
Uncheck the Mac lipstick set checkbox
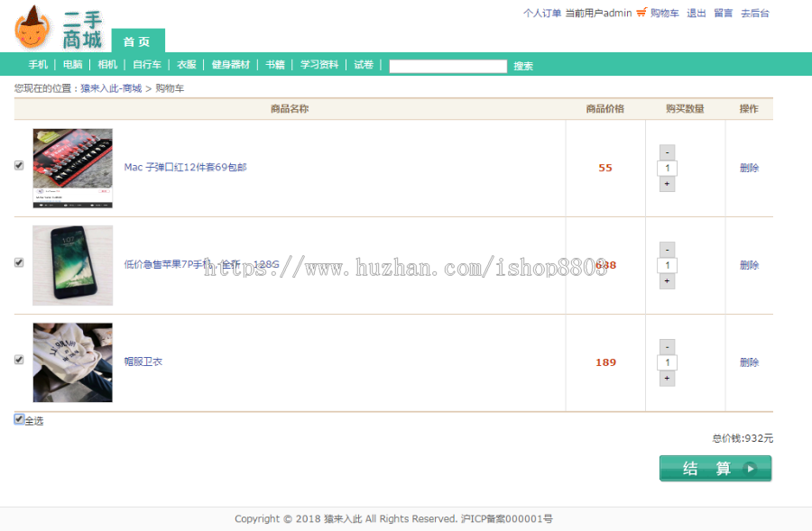click(x=19, y=166)
